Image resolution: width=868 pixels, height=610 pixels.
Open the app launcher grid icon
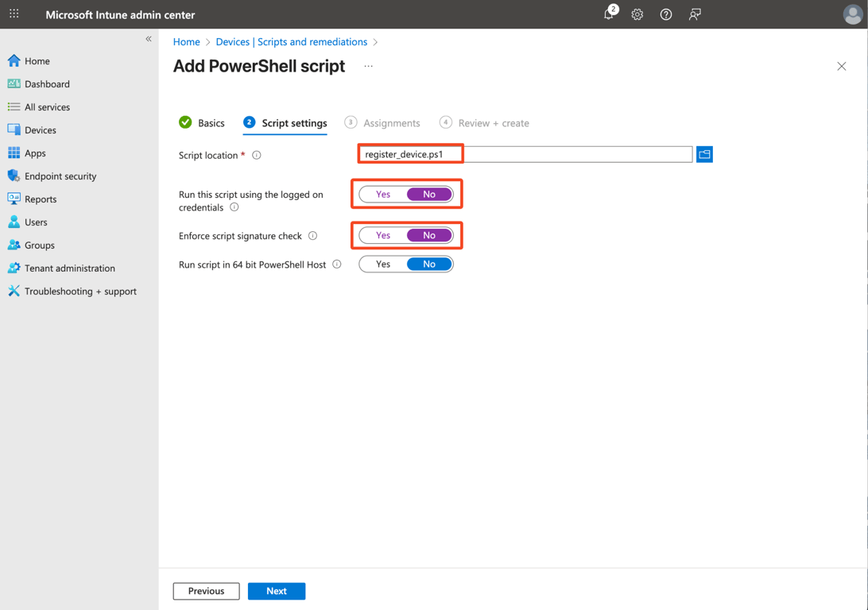tap(14, 14)
